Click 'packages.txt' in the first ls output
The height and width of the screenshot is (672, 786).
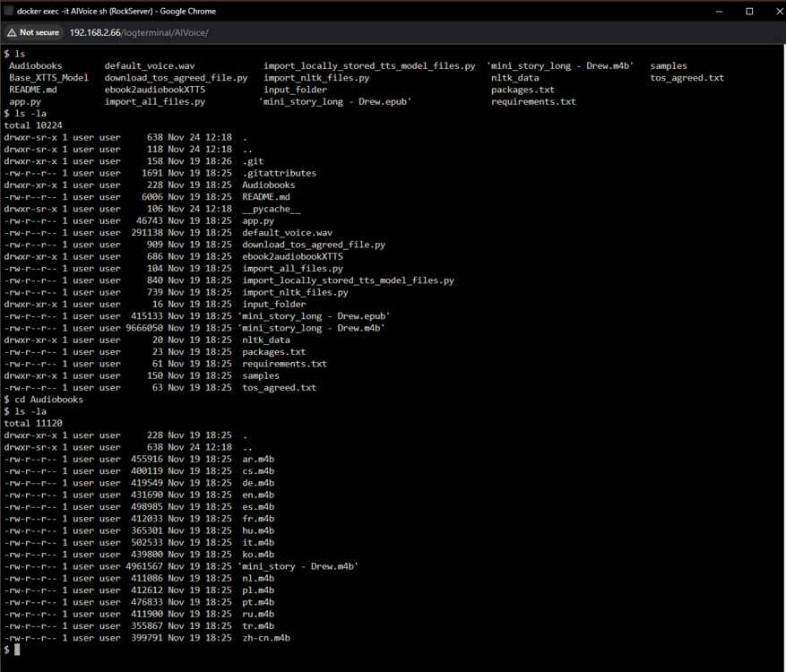(523, 90)
